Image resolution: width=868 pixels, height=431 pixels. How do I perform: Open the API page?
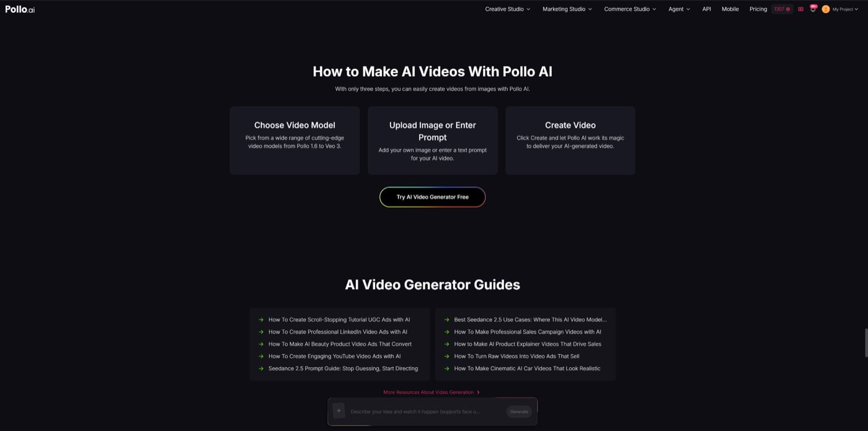[706, 9]
